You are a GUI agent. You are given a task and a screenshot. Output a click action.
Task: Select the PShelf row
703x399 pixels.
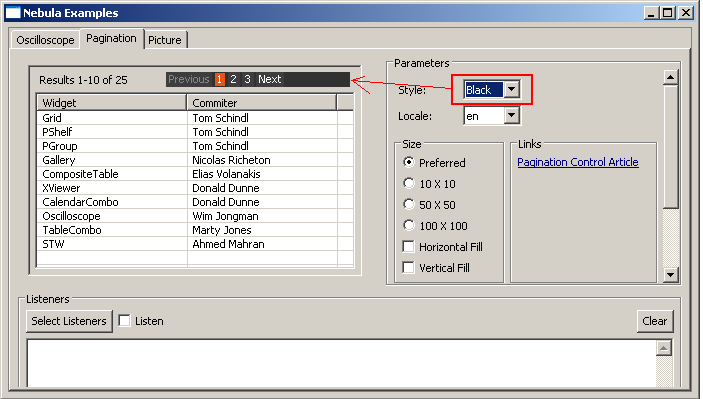(x=195, y=132)
